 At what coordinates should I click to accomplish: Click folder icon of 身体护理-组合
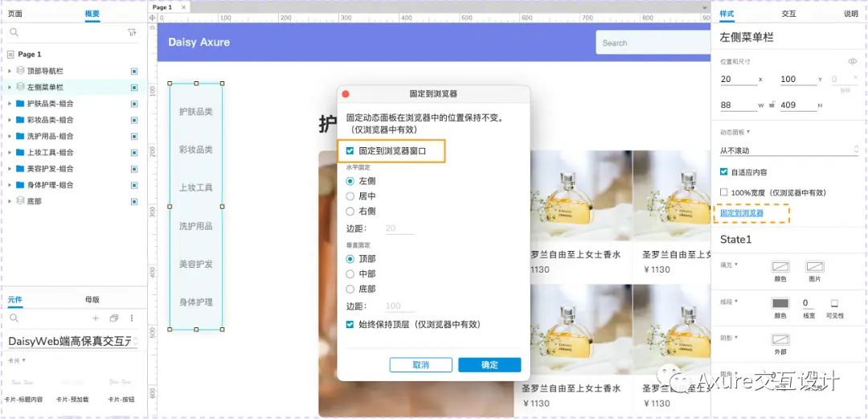[x=20, y=185]
